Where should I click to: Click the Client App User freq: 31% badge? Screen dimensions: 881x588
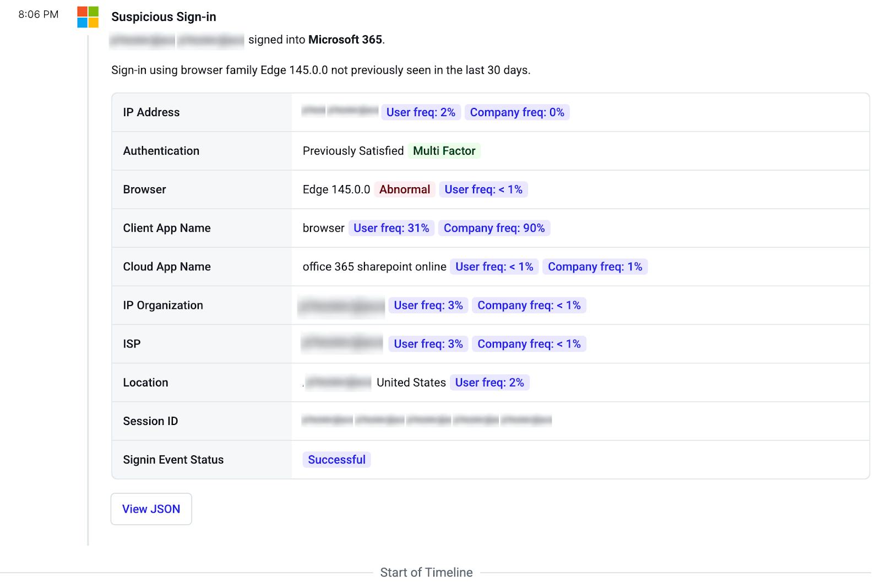391,228
